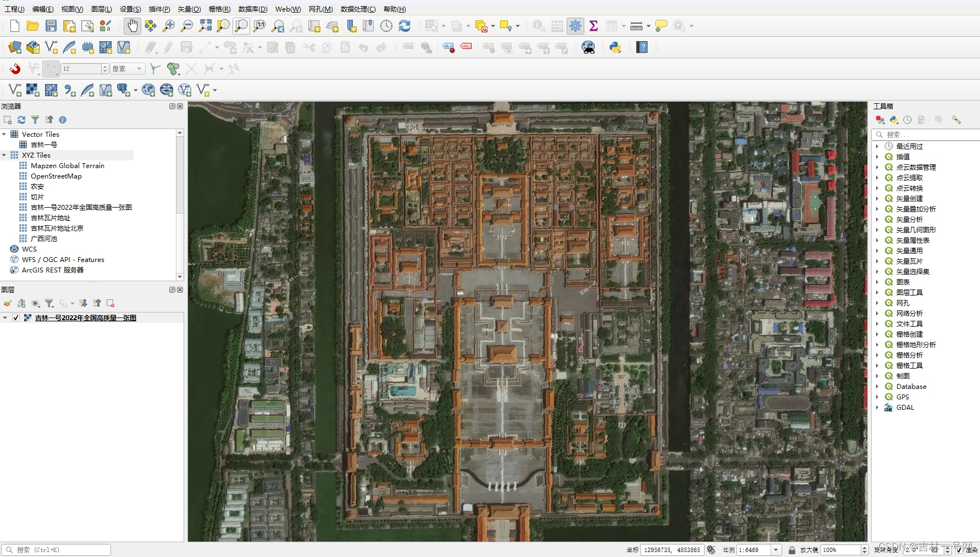Click the browser panel scroll down arrow

coord(180,277)
